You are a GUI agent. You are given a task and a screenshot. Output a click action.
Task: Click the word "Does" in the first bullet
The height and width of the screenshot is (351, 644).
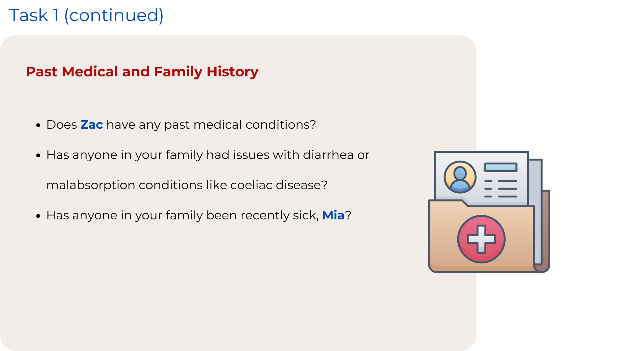point(61,124)
